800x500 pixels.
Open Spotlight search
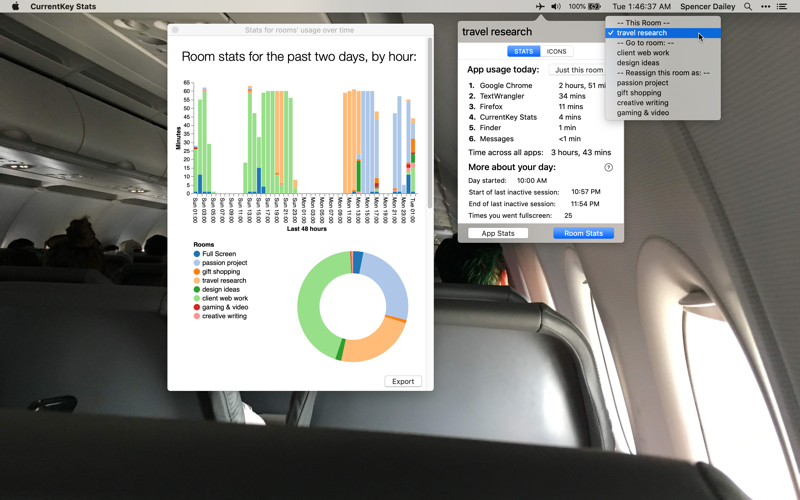point(747,6)
